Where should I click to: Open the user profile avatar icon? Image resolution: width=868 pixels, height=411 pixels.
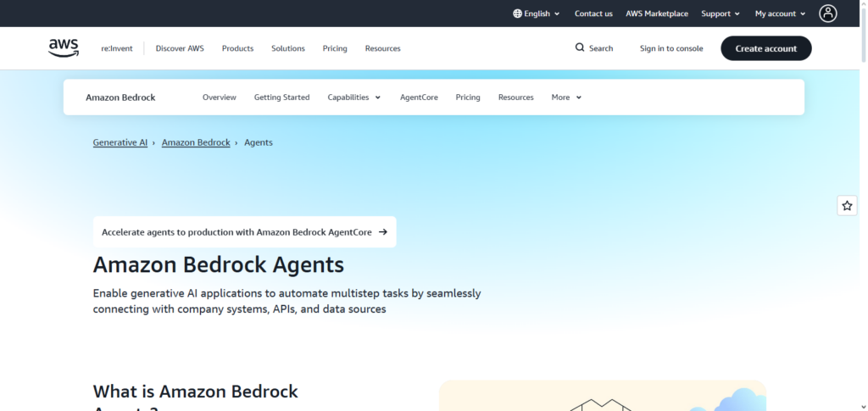828,14
